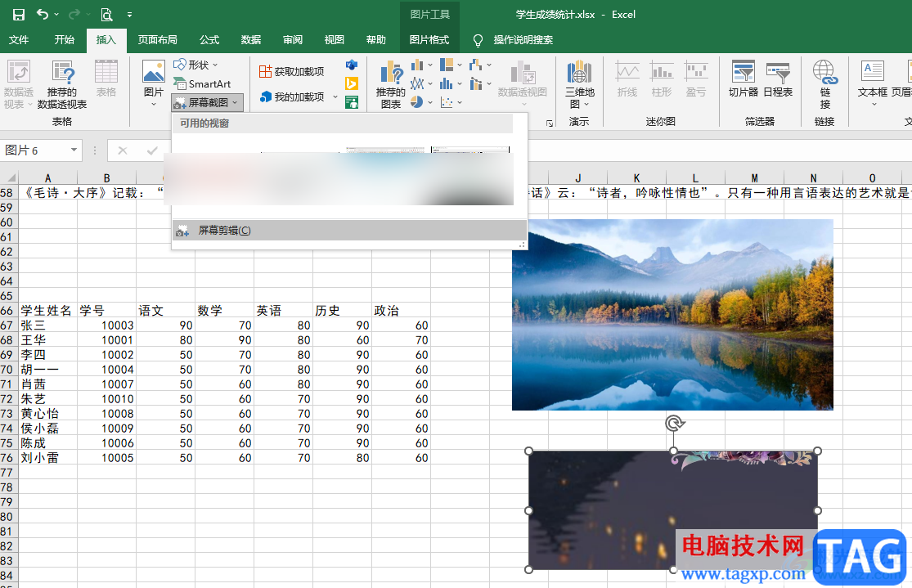This screenshot has height=588, width=912.
Task: Click the Select All corner button
Action: [9, 177]
